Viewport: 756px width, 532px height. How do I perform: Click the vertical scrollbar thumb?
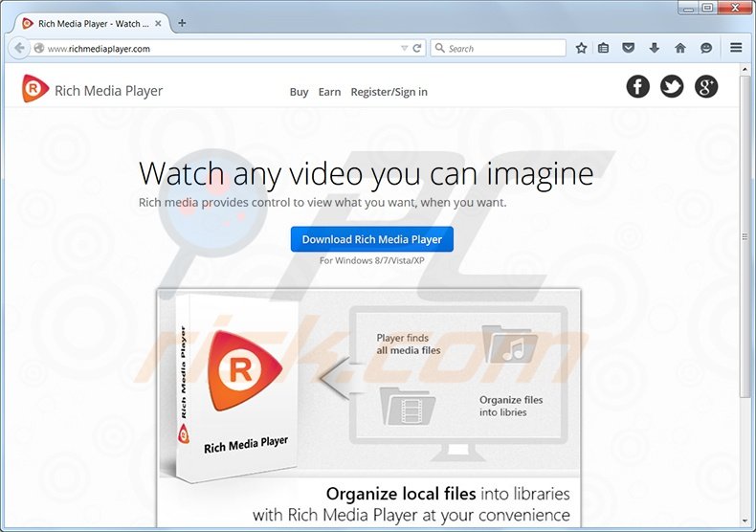[745, 238]
